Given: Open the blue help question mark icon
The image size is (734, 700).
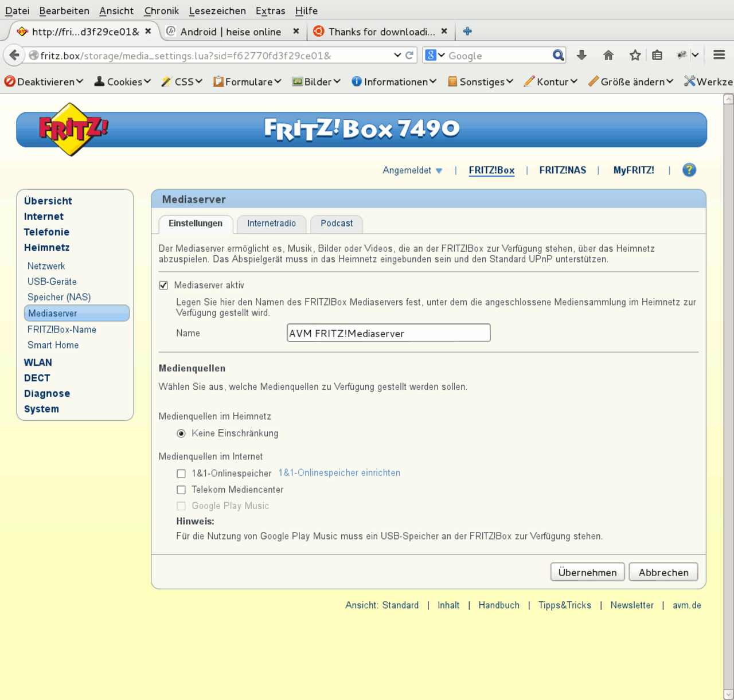Looking at the screenshot, I should click(x=689, y=170).
